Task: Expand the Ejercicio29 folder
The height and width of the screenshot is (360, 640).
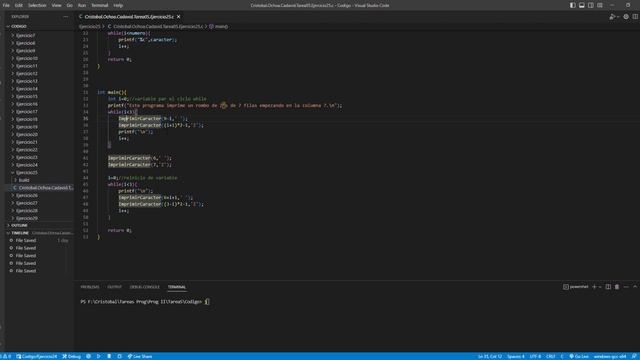Action: (39, 218)
